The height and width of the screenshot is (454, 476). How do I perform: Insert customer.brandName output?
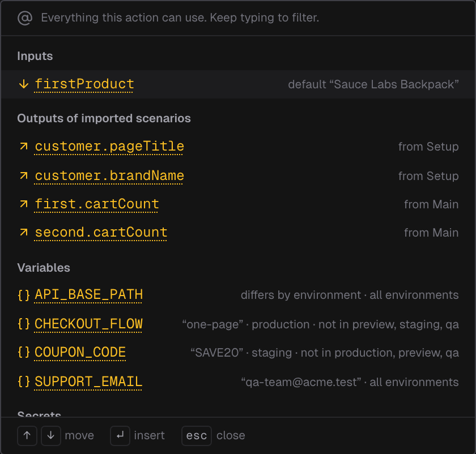(238, 175)
